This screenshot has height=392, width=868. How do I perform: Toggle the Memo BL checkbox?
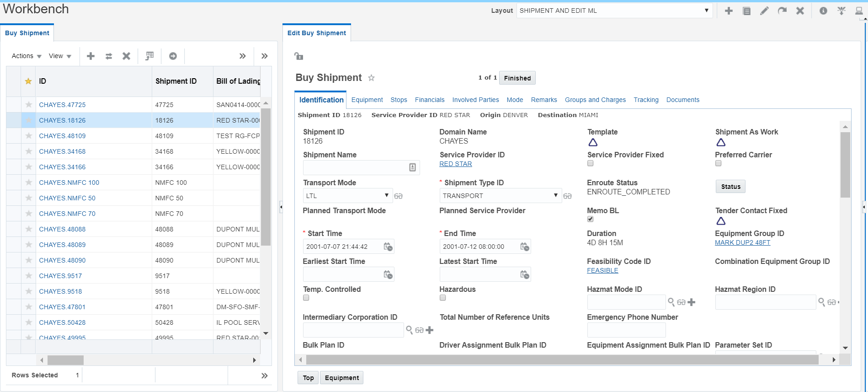tap(591, 219)
